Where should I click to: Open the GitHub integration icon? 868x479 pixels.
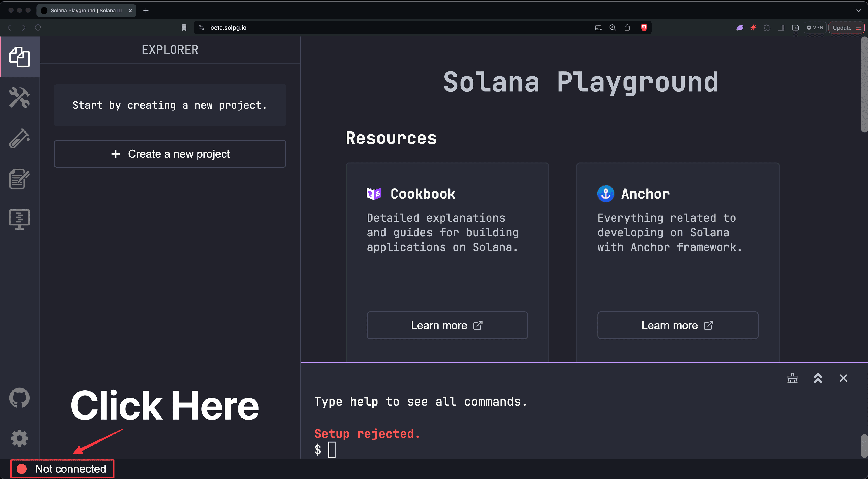(x=19, y=398)
